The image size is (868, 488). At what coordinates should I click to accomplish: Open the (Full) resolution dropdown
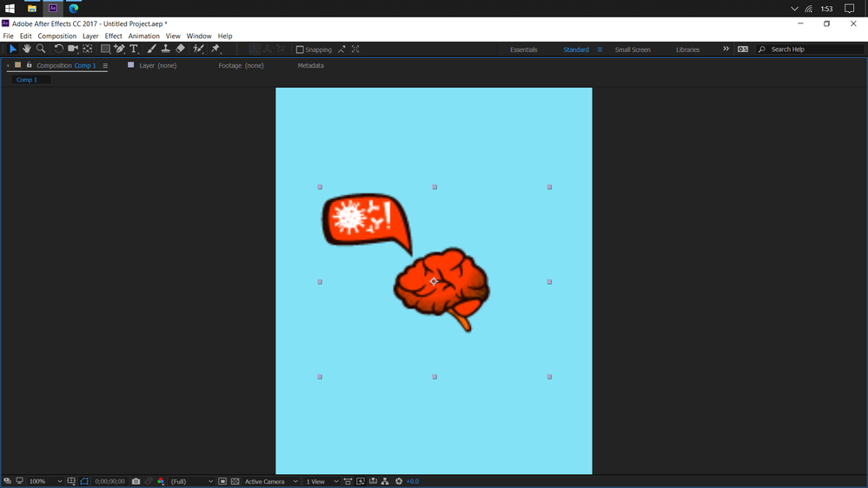coord(191,481)
